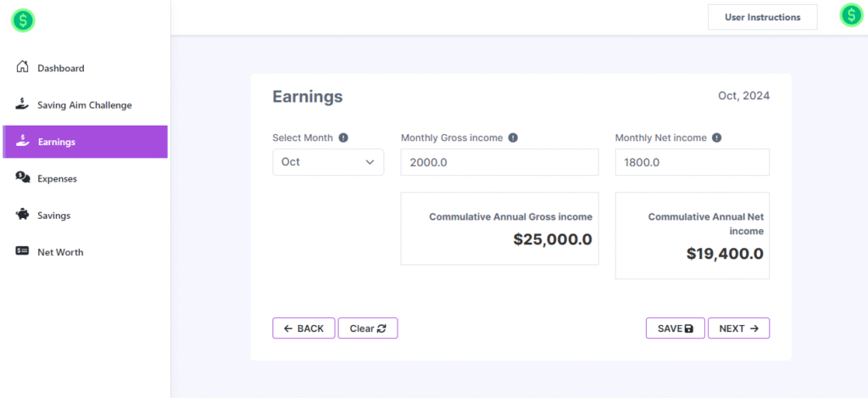Image resolution: width=868 pixels, height=398 pixels.
Task: Focus the Monthly Gross income field
Action: [499, 162]
